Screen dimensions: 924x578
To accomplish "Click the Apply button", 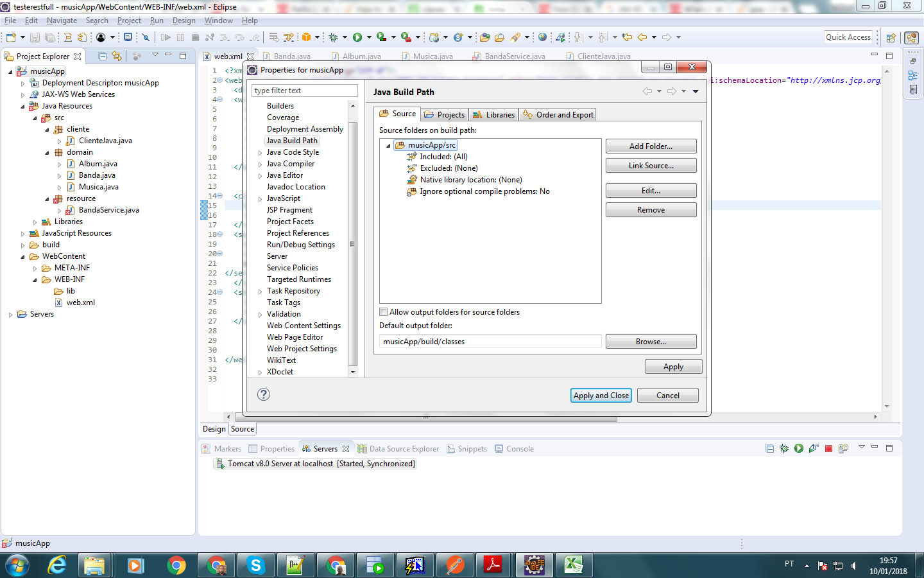I will (673, 367).
